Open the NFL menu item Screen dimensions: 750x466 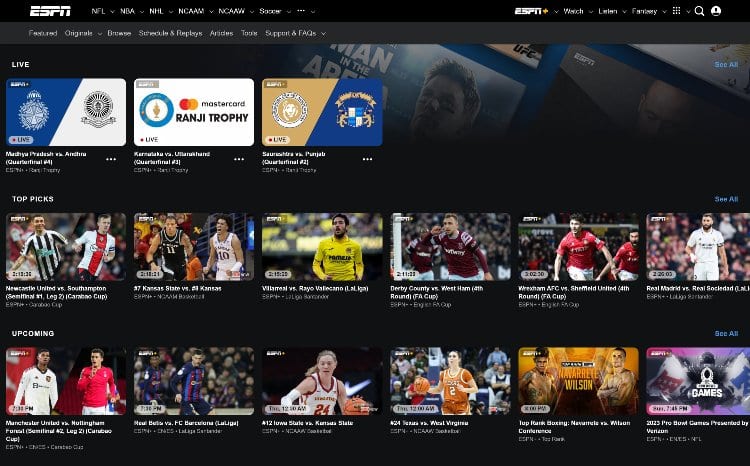[98, 11]
